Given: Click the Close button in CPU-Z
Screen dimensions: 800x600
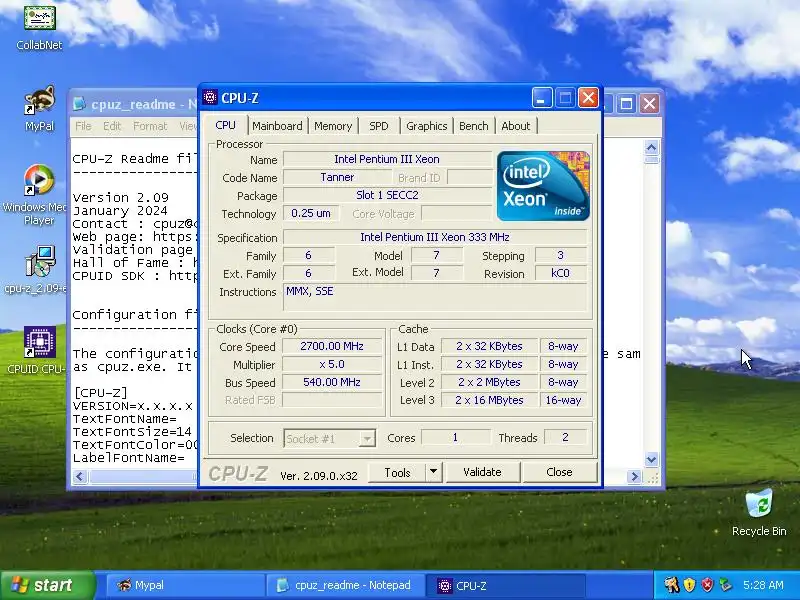Looking at the screenshot, I should tap(560, 472).
